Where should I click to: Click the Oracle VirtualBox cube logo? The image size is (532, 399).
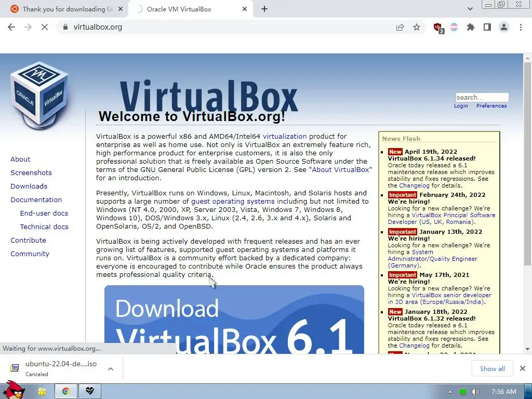coord(39,96)
